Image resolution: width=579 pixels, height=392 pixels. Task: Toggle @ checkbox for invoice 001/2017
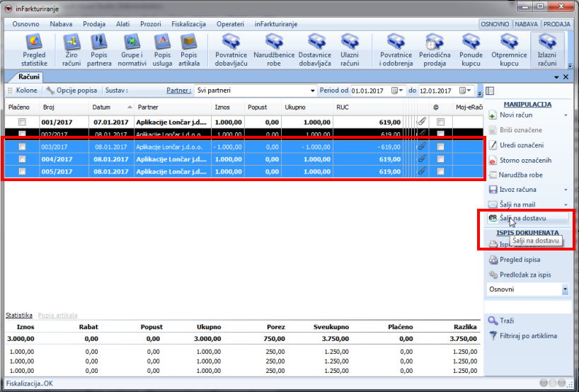click(440, 122)
